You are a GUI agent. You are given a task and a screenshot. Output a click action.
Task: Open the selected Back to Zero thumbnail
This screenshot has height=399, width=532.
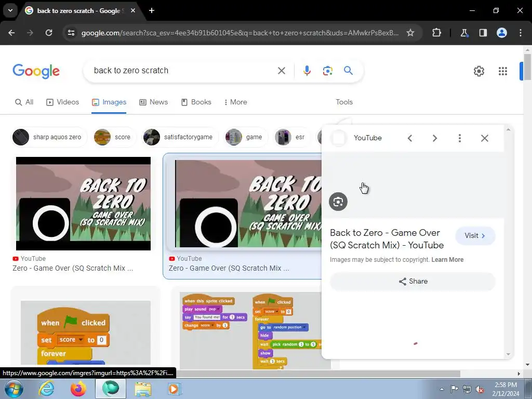[248, 204]
